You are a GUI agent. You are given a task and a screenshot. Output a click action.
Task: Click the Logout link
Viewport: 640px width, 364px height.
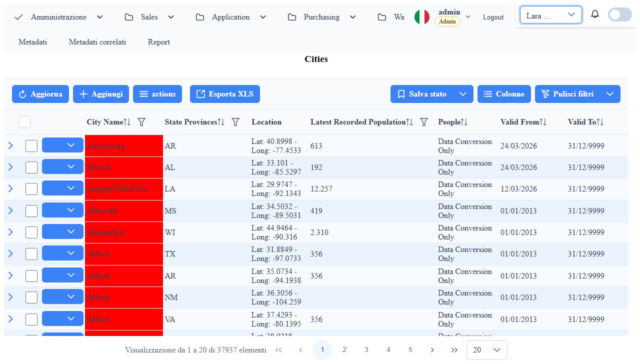tap(493, 17)
